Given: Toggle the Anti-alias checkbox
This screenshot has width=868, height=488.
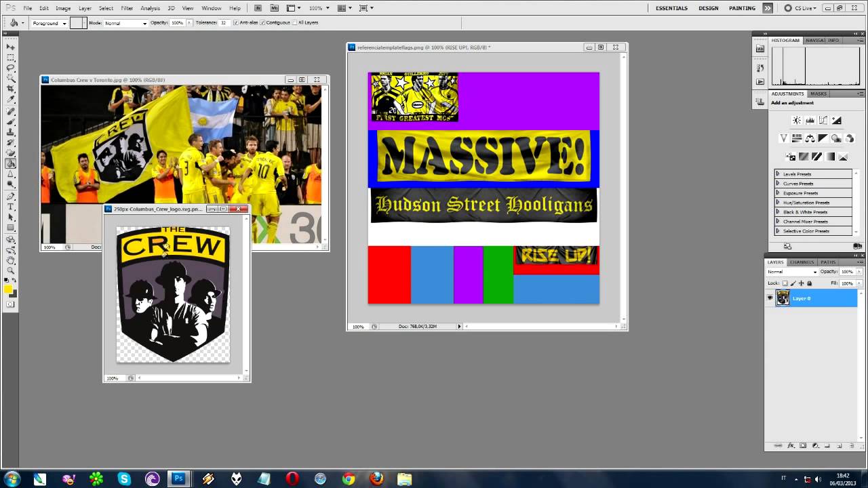Looking at the screenshot, I should [x=235, y=22].
